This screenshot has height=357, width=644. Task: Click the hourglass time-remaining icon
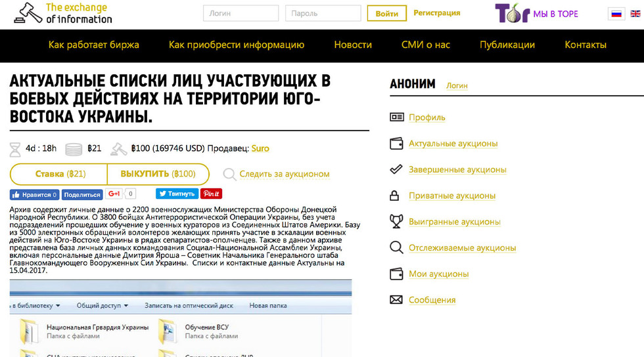click(15, 150)
